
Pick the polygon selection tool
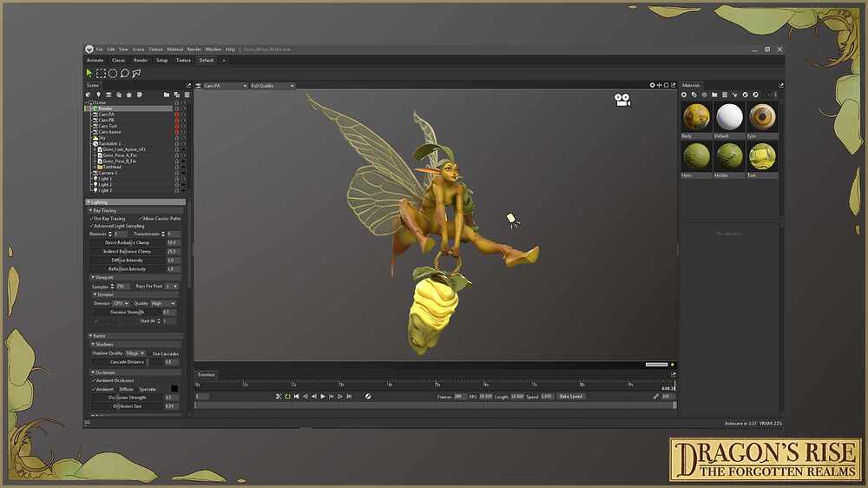136,73
